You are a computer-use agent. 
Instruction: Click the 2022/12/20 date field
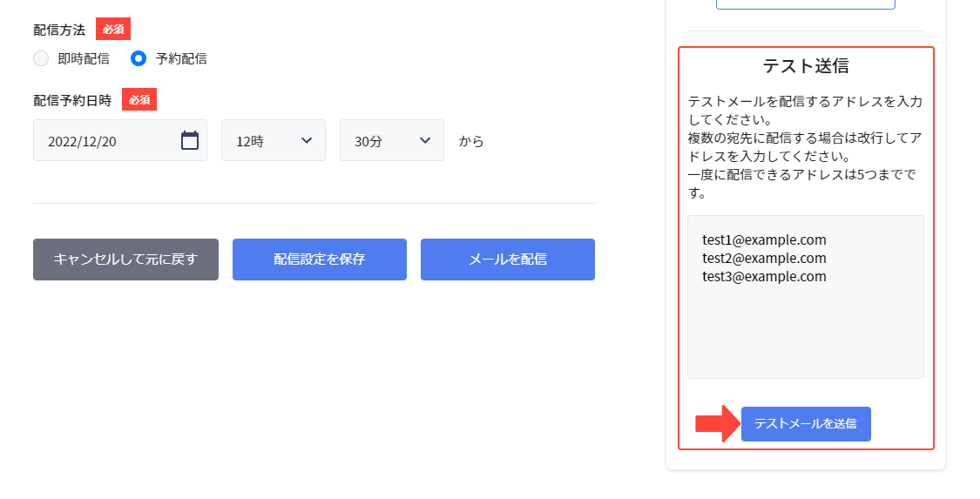click(120, 140)
